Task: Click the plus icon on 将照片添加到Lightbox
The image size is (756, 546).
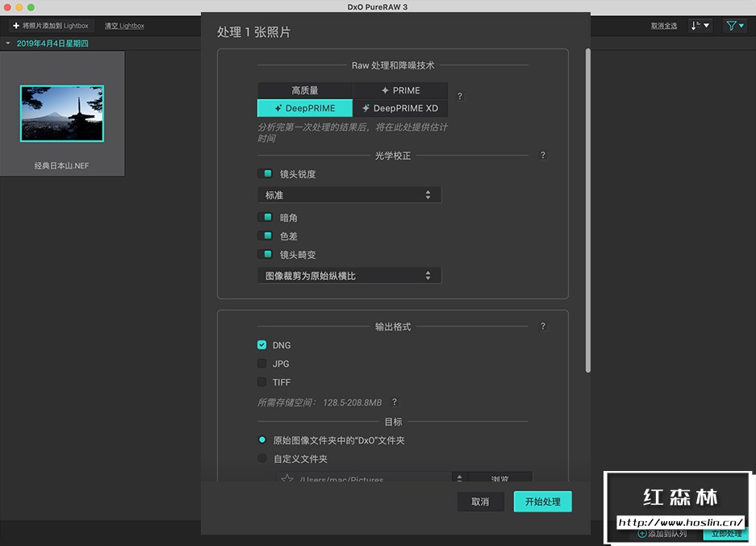Action: [16, 25]
